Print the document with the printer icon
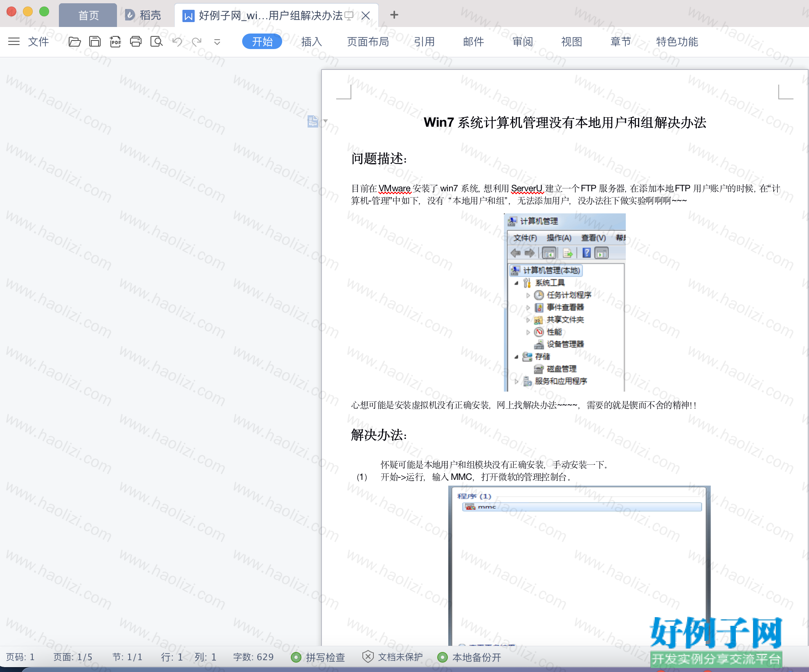 [x=136, y=41]
